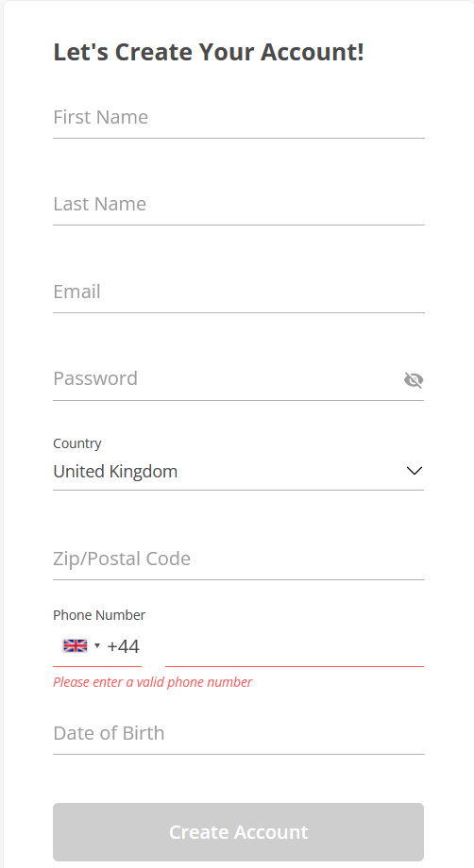Click into the Password field

(227, 379)
